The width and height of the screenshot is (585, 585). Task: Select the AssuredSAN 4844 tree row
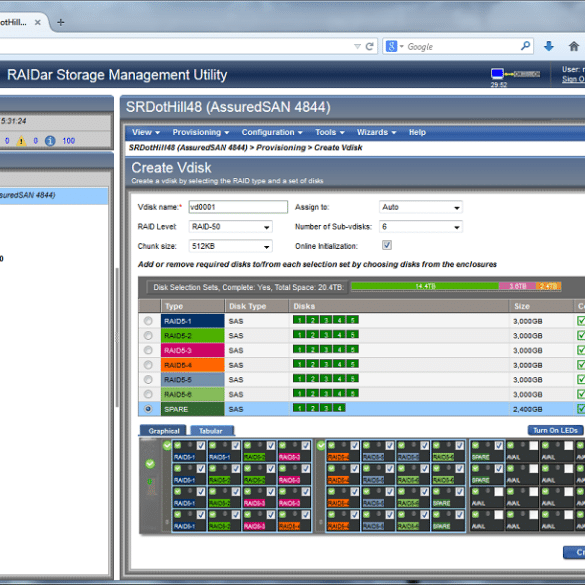pos(54,196)
